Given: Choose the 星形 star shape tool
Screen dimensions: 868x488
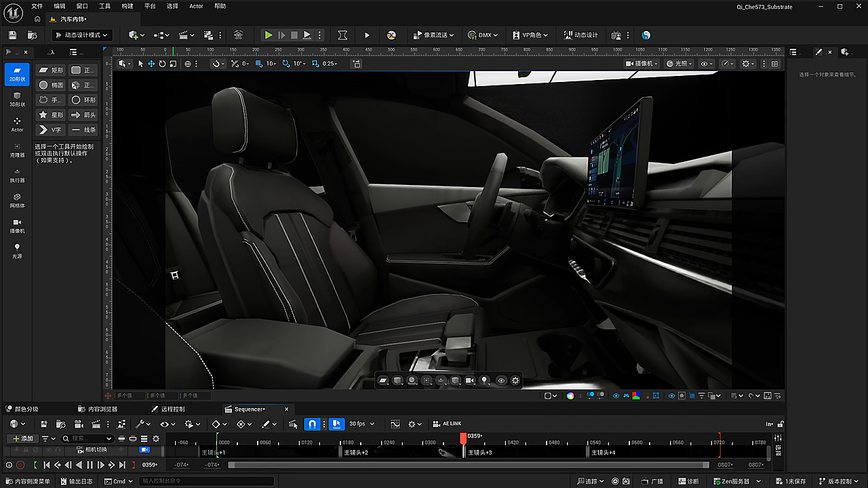Looking at the screenshot, I should (x=51, y=115).
